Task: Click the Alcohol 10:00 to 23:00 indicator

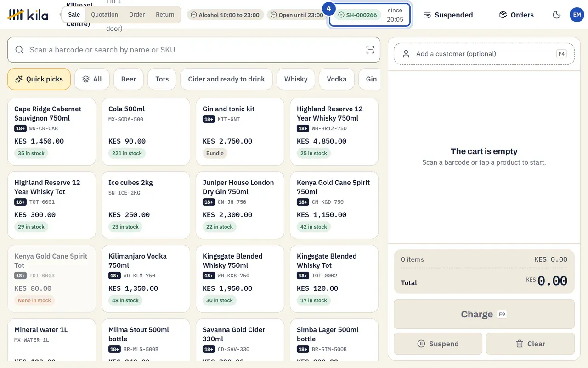Action: pos(225,15)
